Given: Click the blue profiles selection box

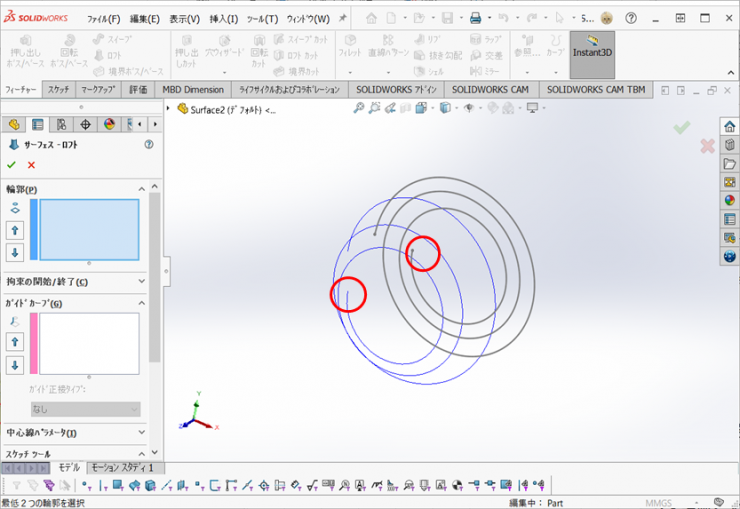Looking at the screenshot, I should pyautogui.click(x=89, y=229).
